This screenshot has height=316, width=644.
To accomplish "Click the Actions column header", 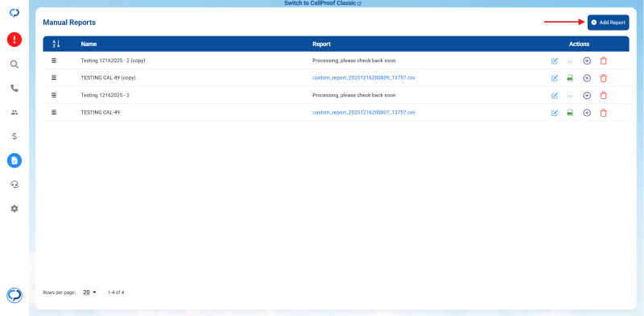I will click(x=579, y=44).
